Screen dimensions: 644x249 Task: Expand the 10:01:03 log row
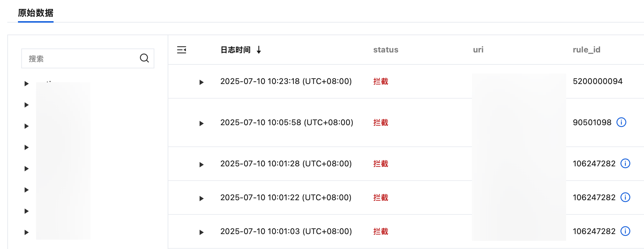click(x=201, y=232)
